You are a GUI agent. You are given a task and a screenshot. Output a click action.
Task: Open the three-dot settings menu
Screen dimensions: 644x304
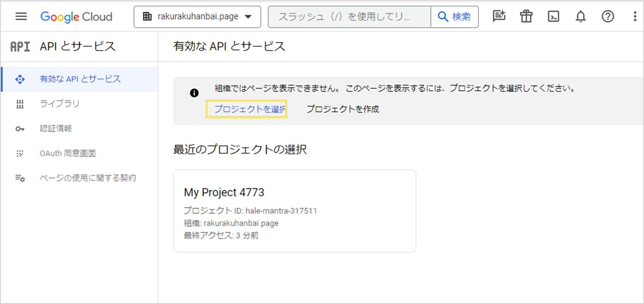point(635,17)
